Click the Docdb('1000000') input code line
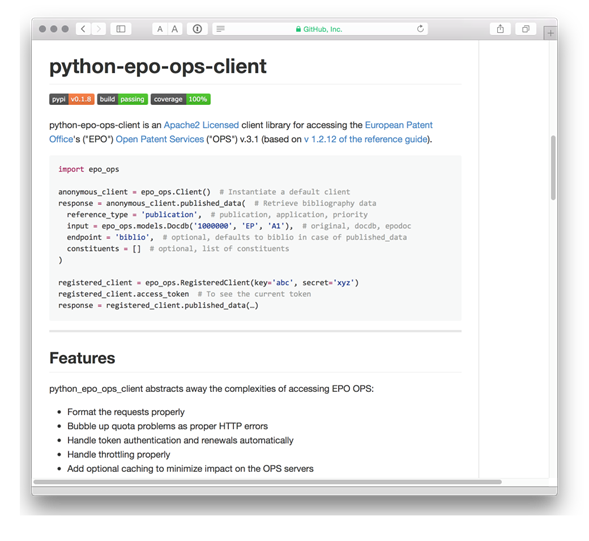This screenshot has height=541, width=589. point(239,226)
